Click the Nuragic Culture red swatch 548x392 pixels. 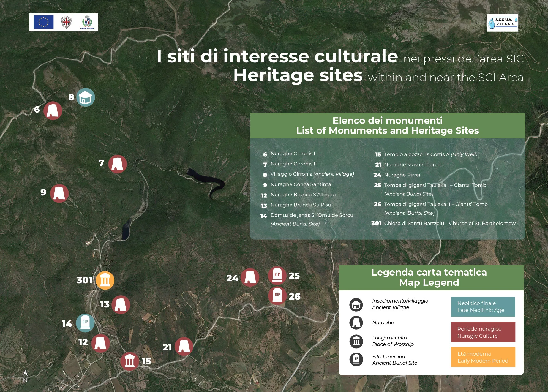point(483,332)
